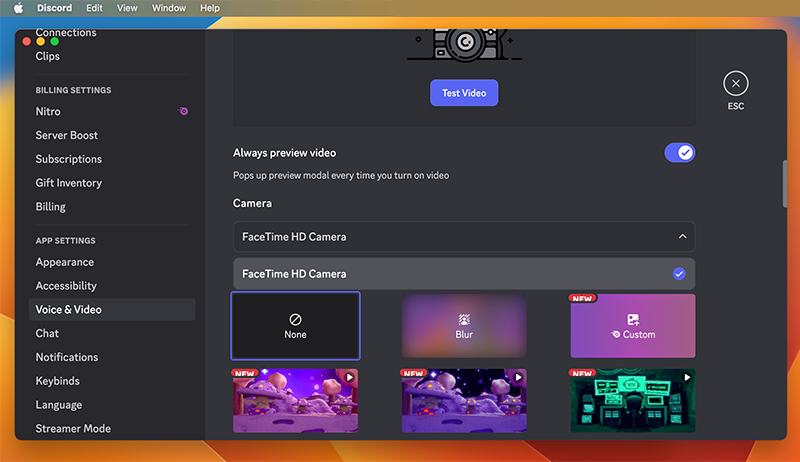Go to Keybinds settings
Viewport: 800px width, 462px height.
pos(58,381)
